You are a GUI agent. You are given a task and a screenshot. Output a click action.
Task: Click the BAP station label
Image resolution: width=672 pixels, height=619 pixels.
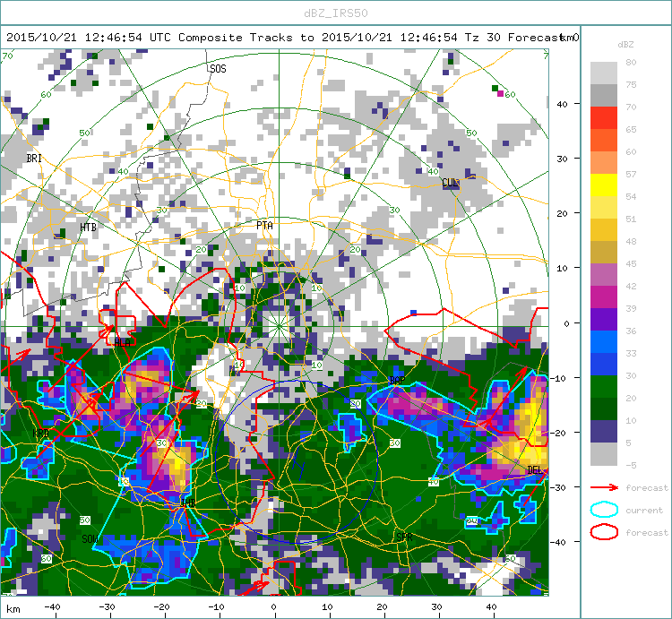397,380
